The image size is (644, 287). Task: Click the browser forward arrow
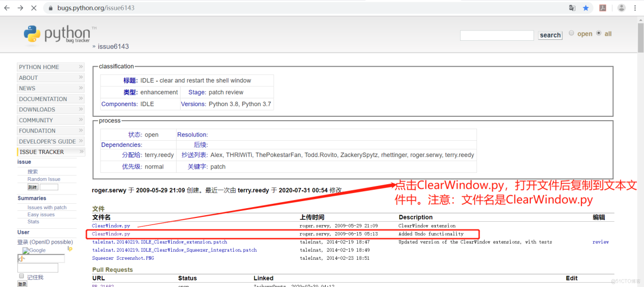pos(20,8)
